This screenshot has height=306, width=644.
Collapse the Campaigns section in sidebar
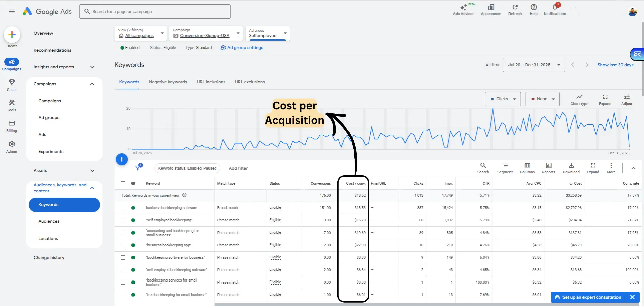click(x=92, y=84)
